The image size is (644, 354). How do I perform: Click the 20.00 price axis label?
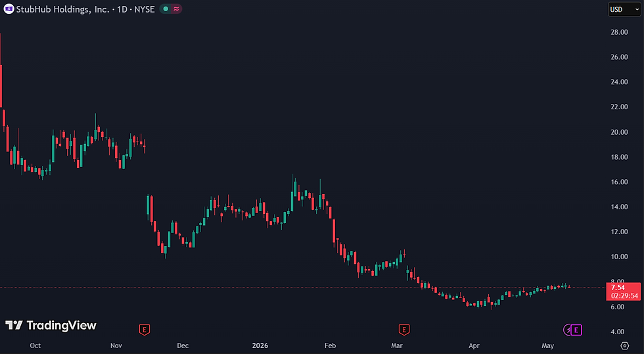[619, 132]
